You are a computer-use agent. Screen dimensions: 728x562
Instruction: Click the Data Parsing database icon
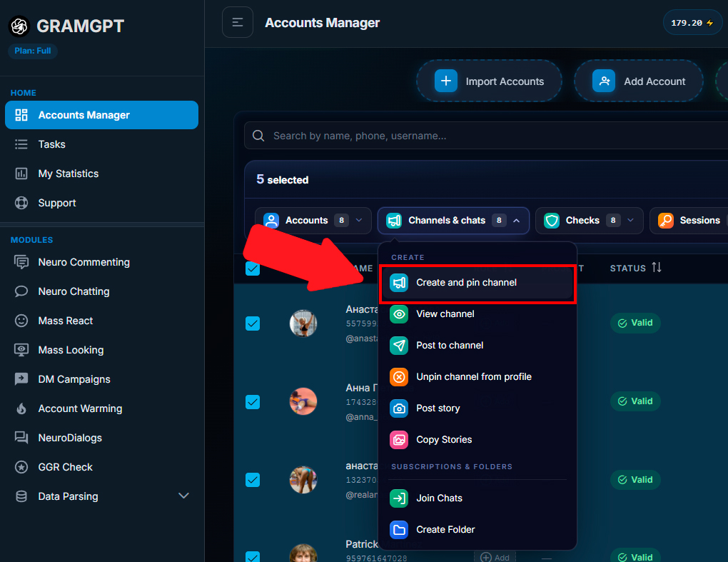tap(21, 496)
